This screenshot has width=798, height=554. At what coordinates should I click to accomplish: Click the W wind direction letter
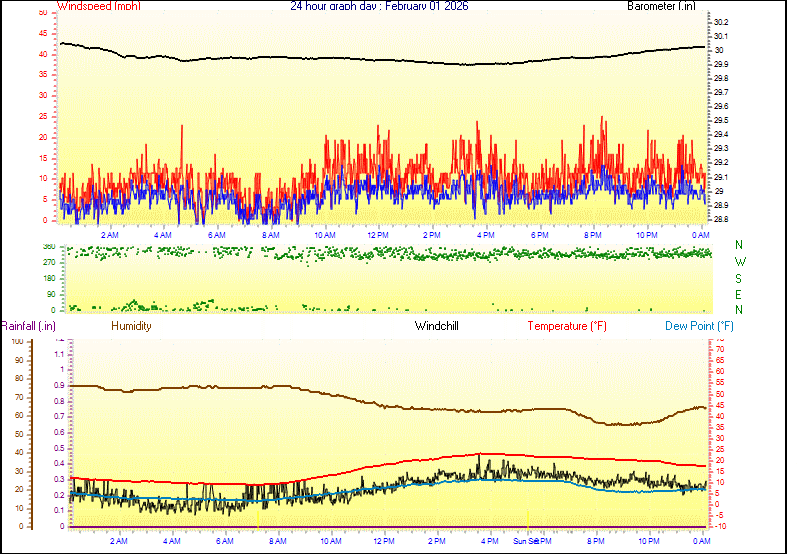pyautogui.click(x=739, y=261)
